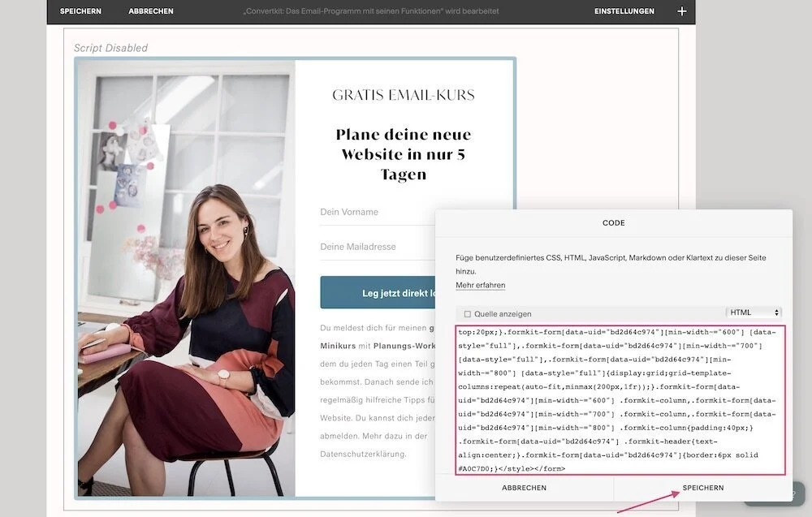Click the Deine Mailadresse field
This screenshot has width=812, height=517.
click(377, 247)
